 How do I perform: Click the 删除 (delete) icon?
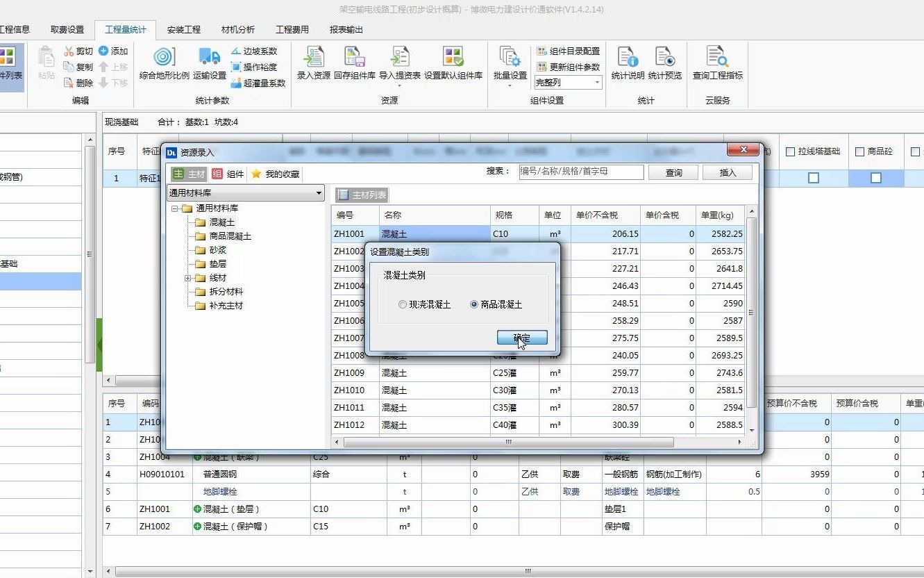pos(69,83)
